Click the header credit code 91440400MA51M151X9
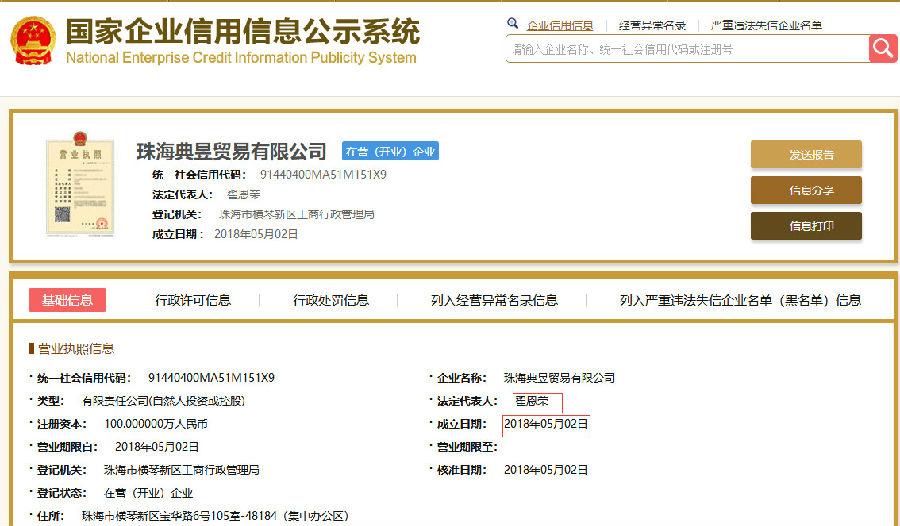 tap(323, 175)
